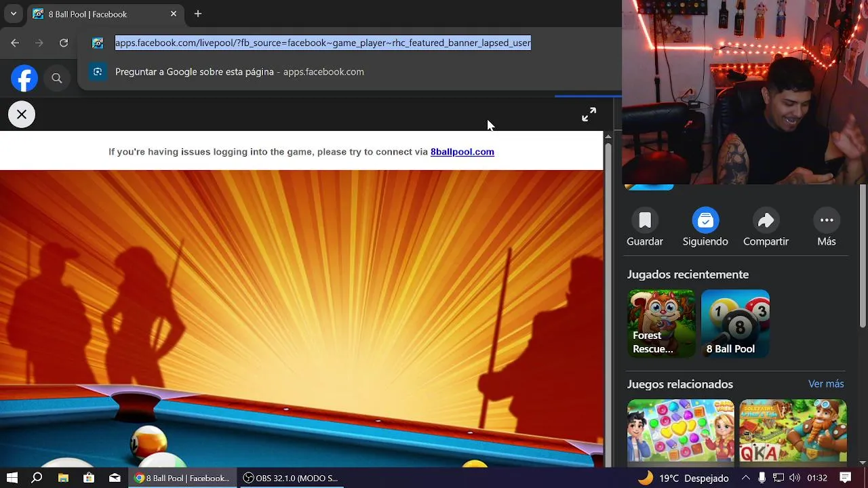868x488 pixels.
Task: Go forward in browser history
Action: [39, 43]
